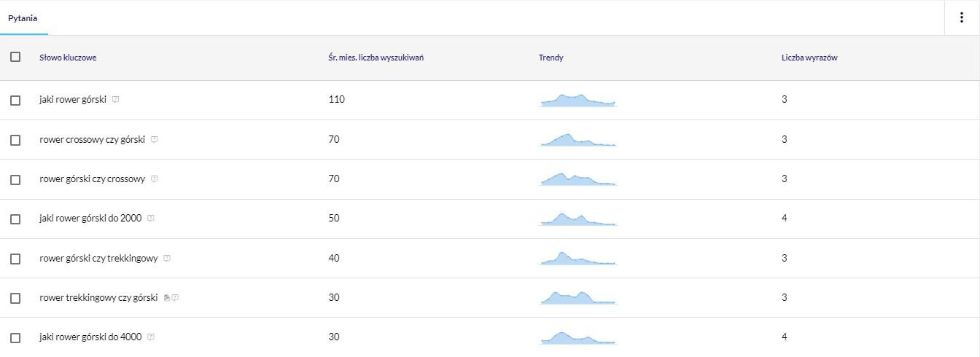Click icon after 'rower górski czy trekkingowy'

[166, 258]
